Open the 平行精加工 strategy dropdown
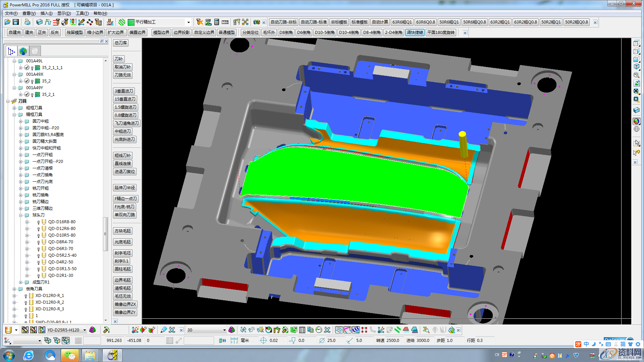This screenshot has height=362, width=644. 189,22
